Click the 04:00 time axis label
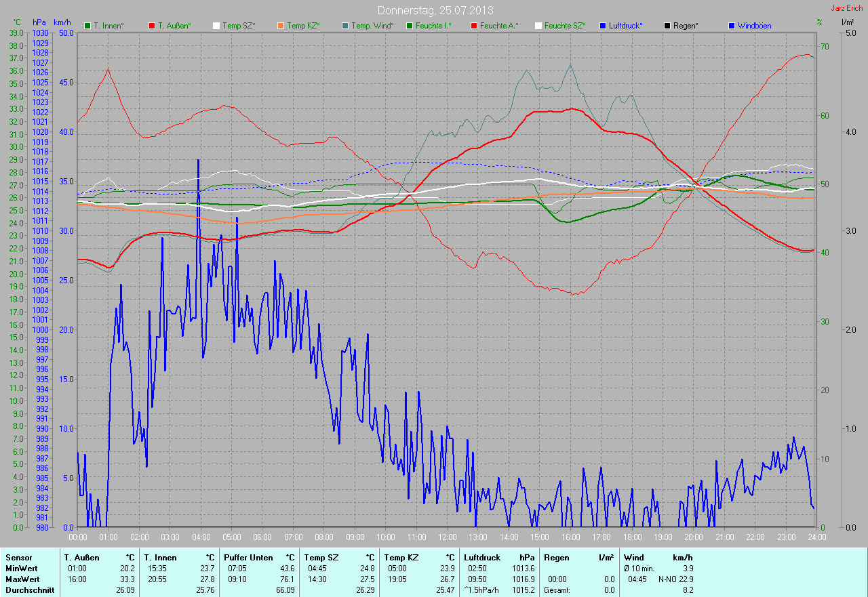868x597 pixels. click(201, 537)
